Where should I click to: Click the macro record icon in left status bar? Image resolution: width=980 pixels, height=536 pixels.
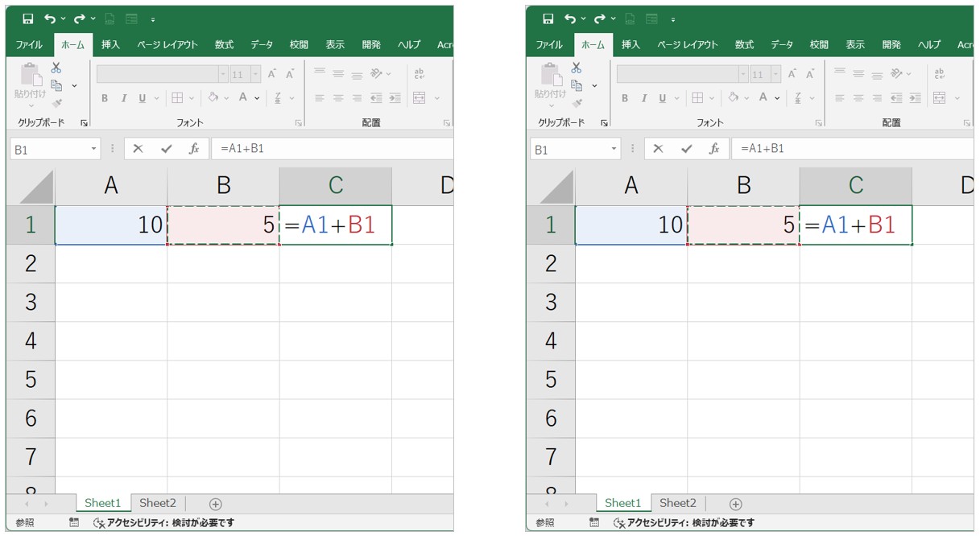pos(74,523)
